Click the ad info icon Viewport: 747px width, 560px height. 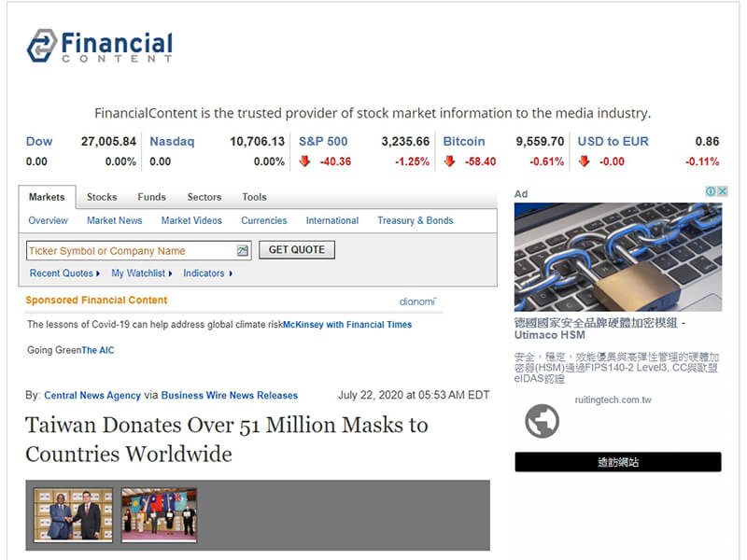click(x=711, y=191)
